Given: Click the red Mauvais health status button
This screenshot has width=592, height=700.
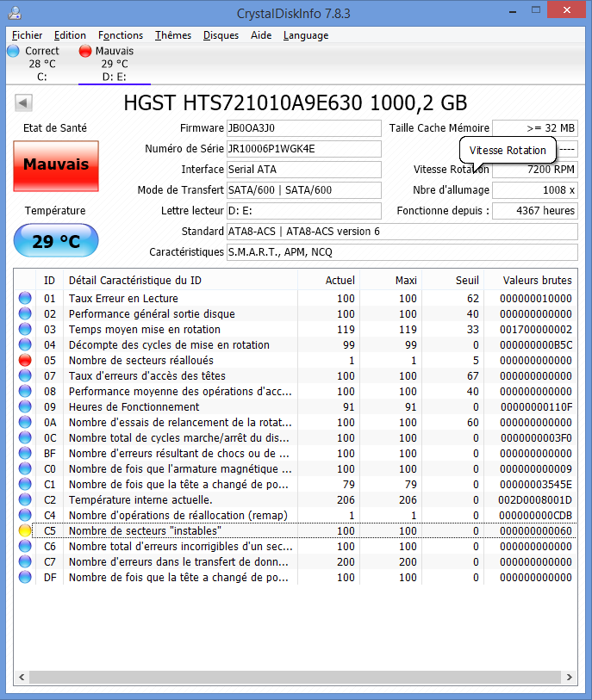Looking at the screenshot, I should coord(56,166).
